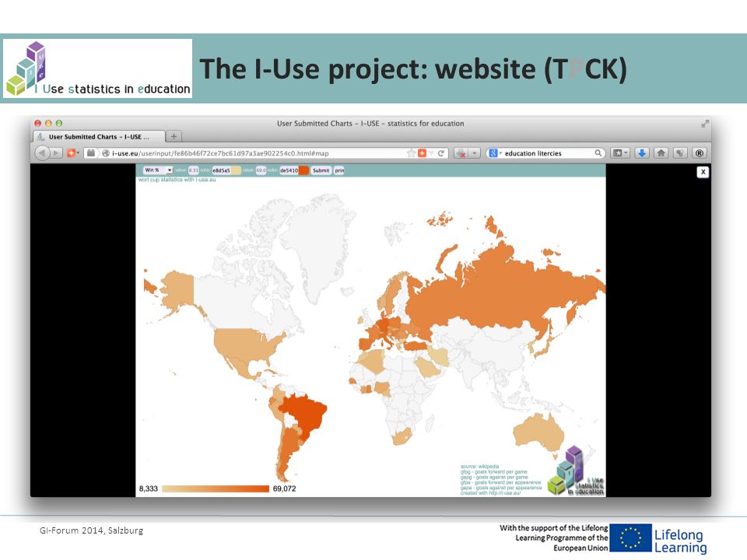This screenshot has width=747, height=560.
Task: Click the blocked add-on icon with red X
Action: coord(461,153)
